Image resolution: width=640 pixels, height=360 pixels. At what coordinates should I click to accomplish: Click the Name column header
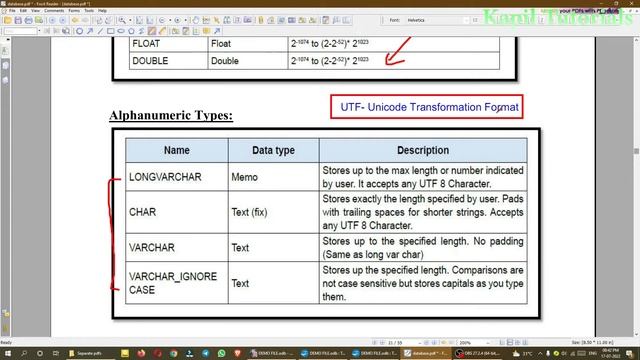click(x=177, y=150)
